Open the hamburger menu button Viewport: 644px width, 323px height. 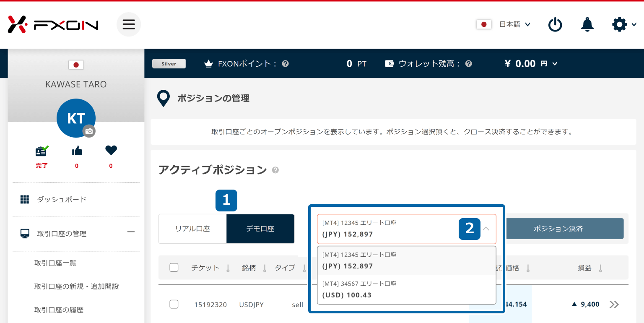point(129,24)
